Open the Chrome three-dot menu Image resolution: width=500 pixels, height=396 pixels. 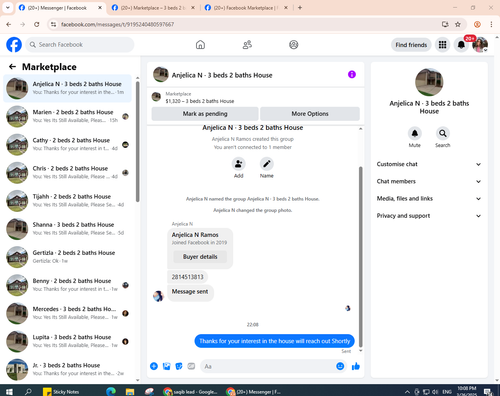point(491,24)
